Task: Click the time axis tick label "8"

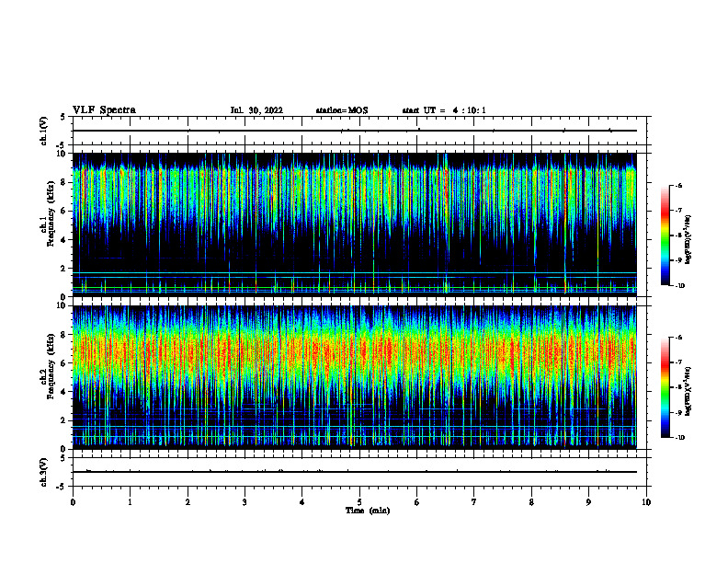Action: click(531, 502)
